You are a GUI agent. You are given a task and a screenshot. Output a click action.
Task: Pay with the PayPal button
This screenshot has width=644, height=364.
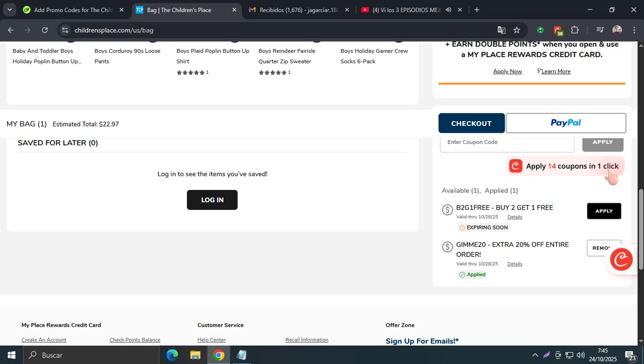(x=565, y=123)
